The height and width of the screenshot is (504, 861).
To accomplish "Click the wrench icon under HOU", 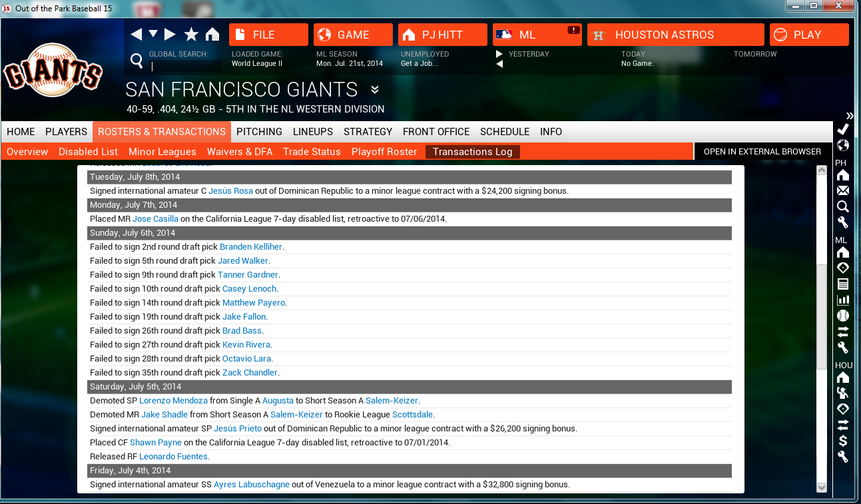I will coord(842,457).
